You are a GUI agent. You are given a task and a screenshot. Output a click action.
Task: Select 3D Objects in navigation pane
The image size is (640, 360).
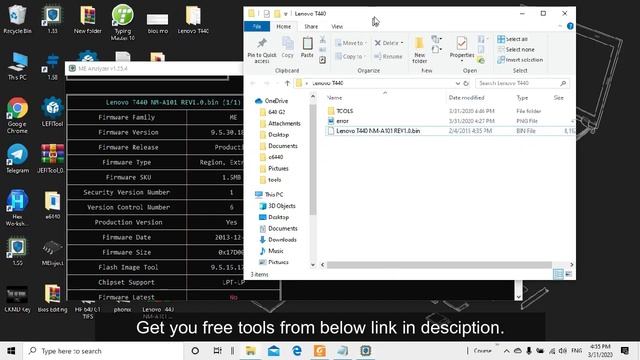[x=277, y=206]
